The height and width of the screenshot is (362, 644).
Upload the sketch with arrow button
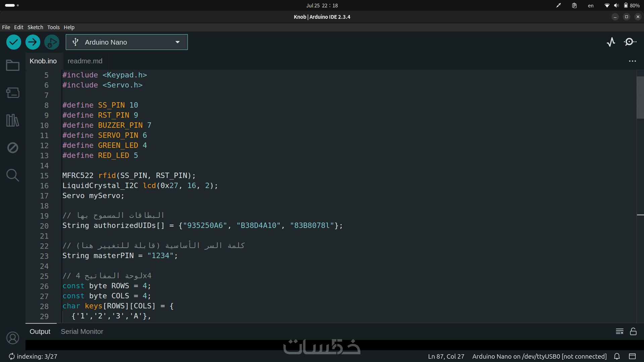click(33, 42)
